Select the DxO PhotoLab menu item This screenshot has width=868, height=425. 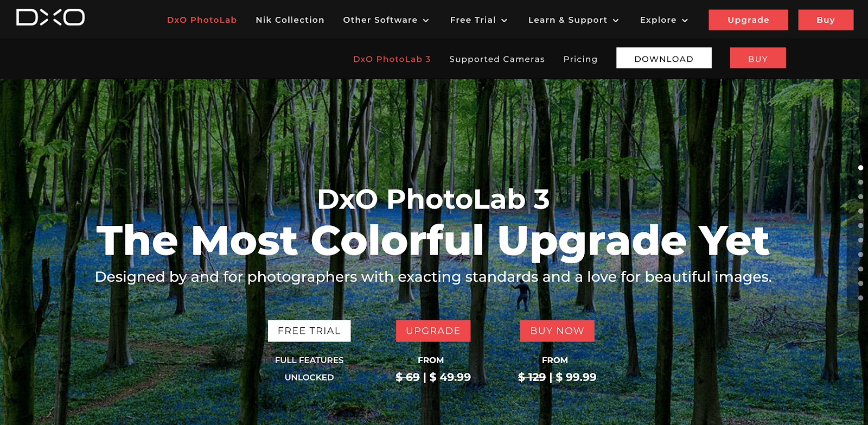pos(202,20)
